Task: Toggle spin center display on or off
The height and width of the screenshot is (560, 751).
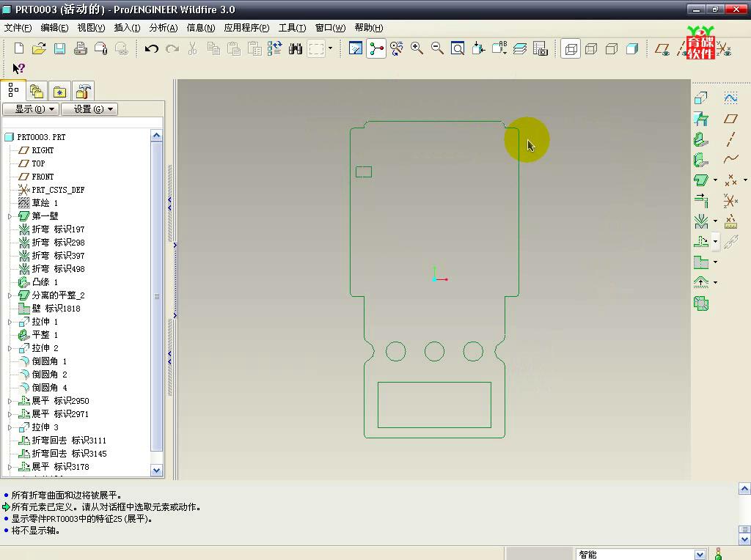Action: click(x=376, y=48)
